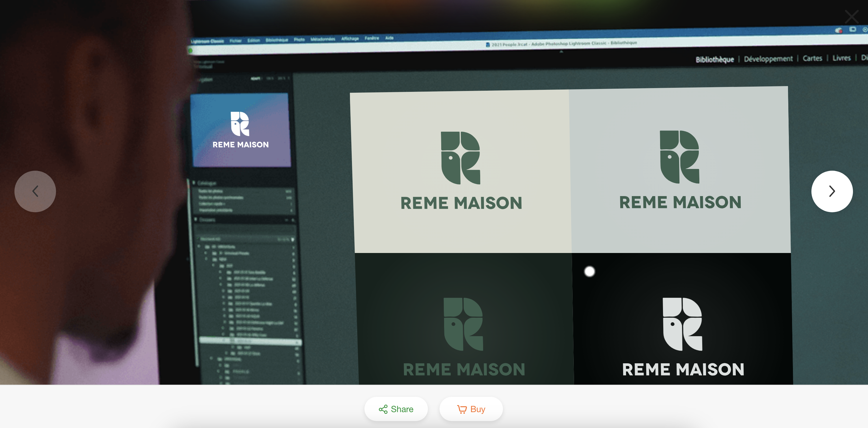Viewport: 868px width, 428px height.
Task: Click the green logo on the beige background
Action: tap(461, 170)
